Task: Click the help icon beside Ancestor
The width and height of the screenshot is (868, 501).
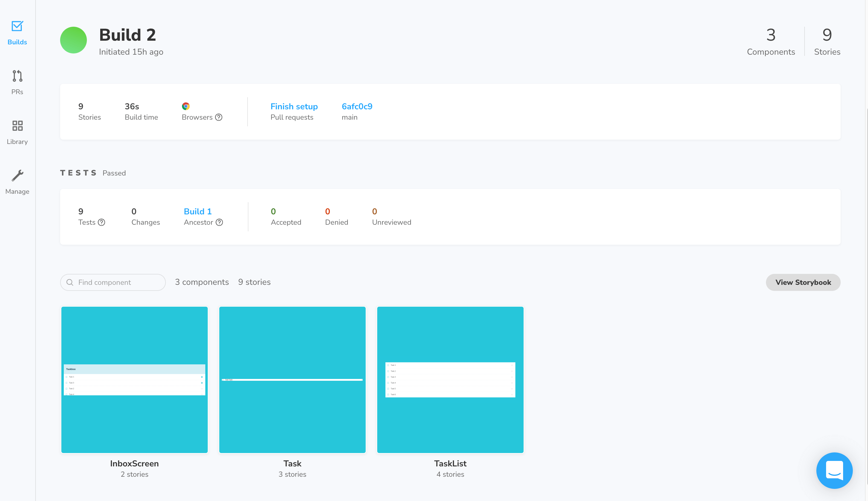Action: [x=219, y=222]
